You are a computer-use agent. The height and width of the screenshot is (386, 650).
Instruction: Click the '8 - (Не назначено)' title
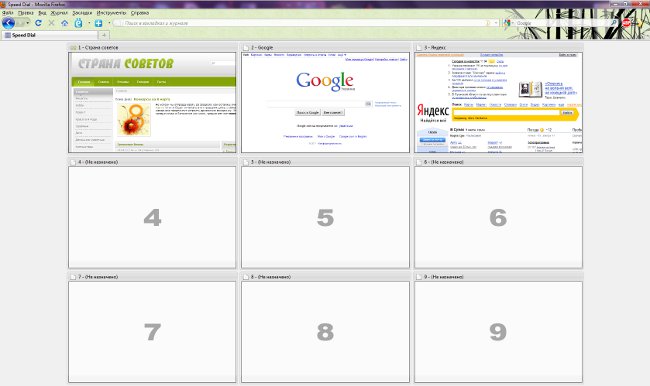tap(271, 277)
